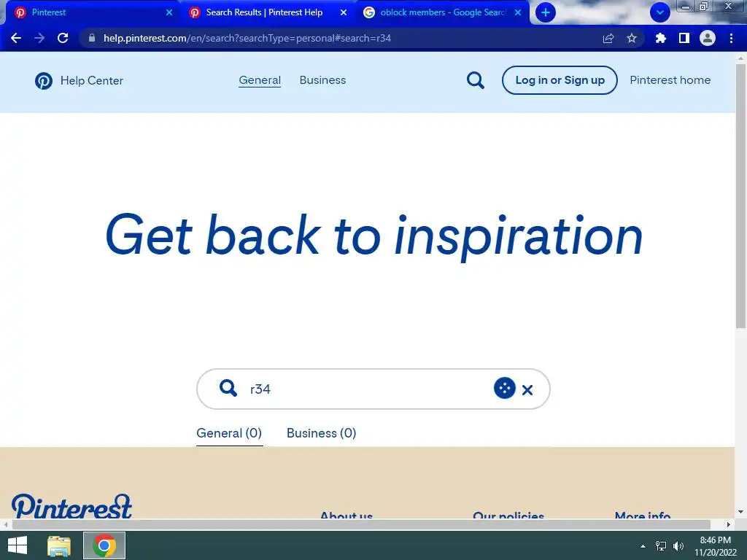This screenshot has width=747, height=560.
Task: Click the scroll down arrow
Action: click(740, 512)
